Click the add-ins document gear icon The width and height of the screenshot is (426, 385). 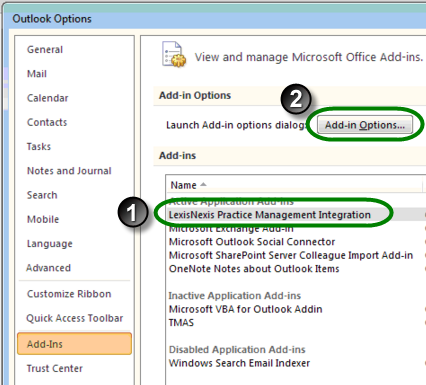(x=174, y=54)
